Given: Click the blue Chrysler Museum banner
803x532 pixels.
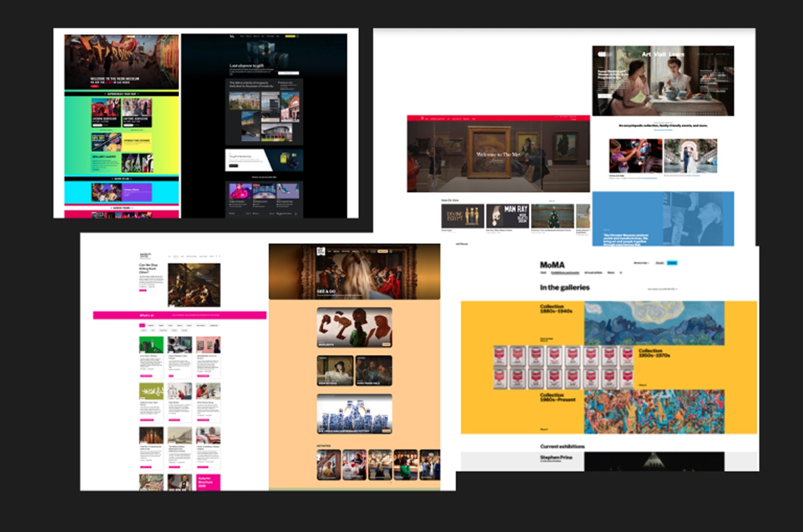Looking at the screenshot, I should click(x=663, y=219).
